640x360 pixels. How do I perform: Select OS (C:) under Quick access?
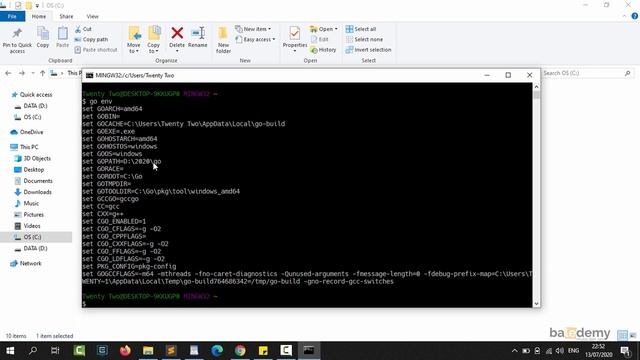(x=28, y=117)
